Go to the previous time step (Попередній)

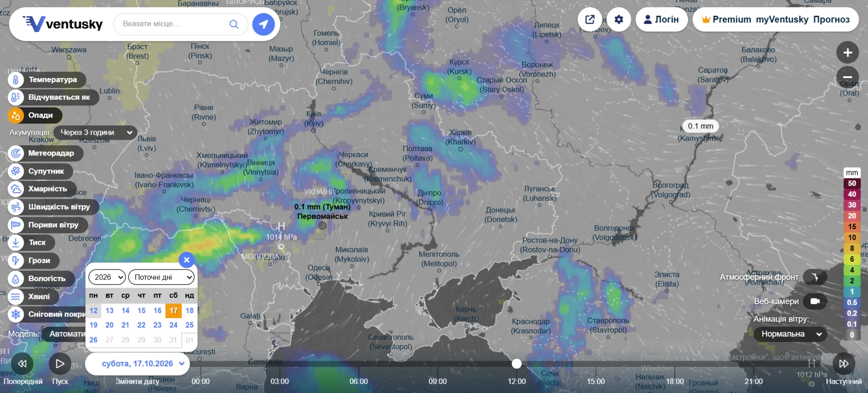(x=22, y=364)
